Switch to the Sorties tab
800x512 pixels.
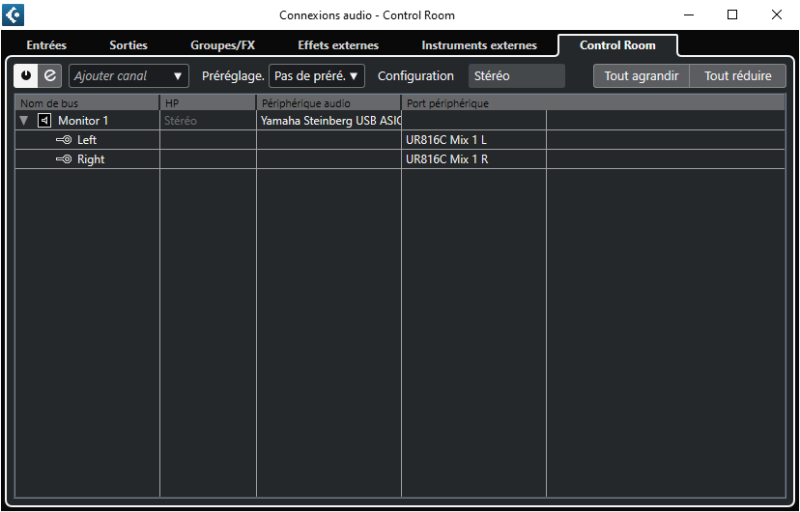click(x=128, y=45)
